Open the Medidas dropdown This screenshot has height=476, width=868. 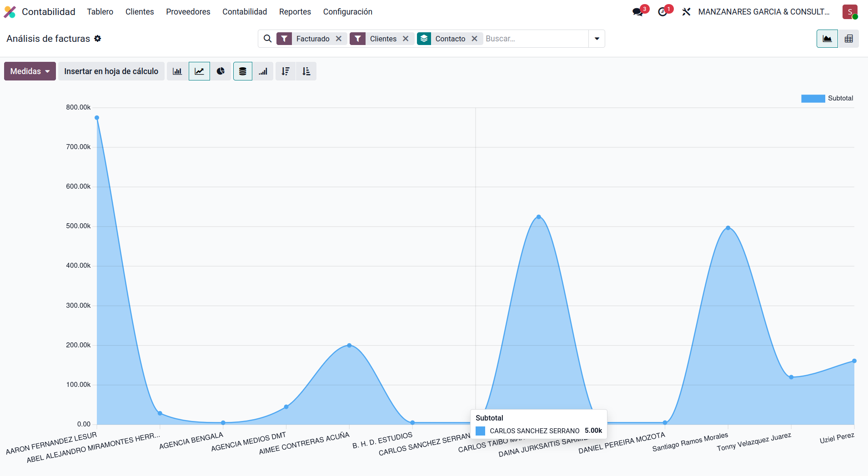click(29, 71)
